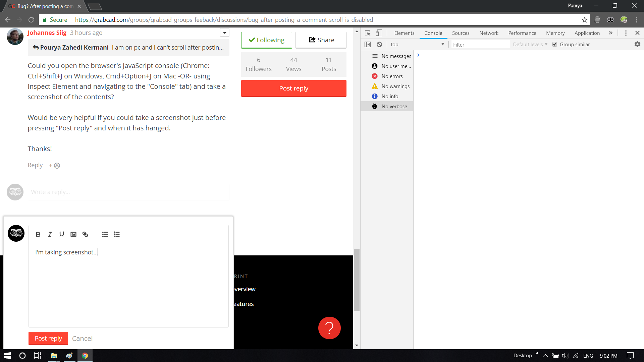Cancel the reply draft
Screen dimensions: 644x362
[x=82, y=339]
